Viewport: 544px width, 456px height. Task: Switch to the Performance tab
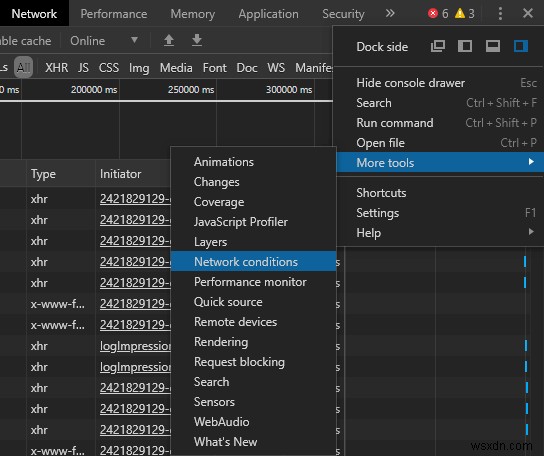tap(114, 14)
